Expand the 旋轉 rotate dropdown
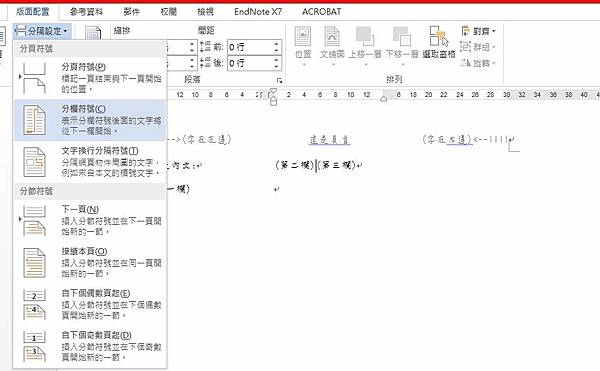The height and width of the screenshot is (371, 600). point(478,63)
